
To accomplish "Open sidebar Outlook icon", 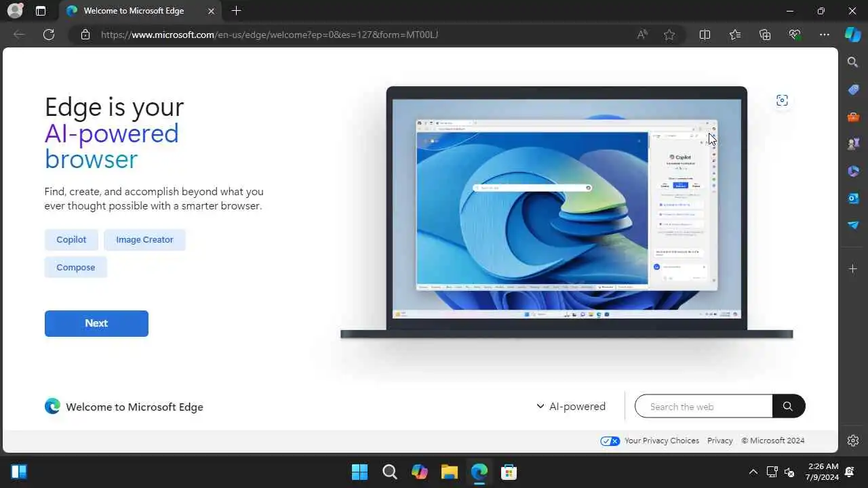I will point(853,198).
